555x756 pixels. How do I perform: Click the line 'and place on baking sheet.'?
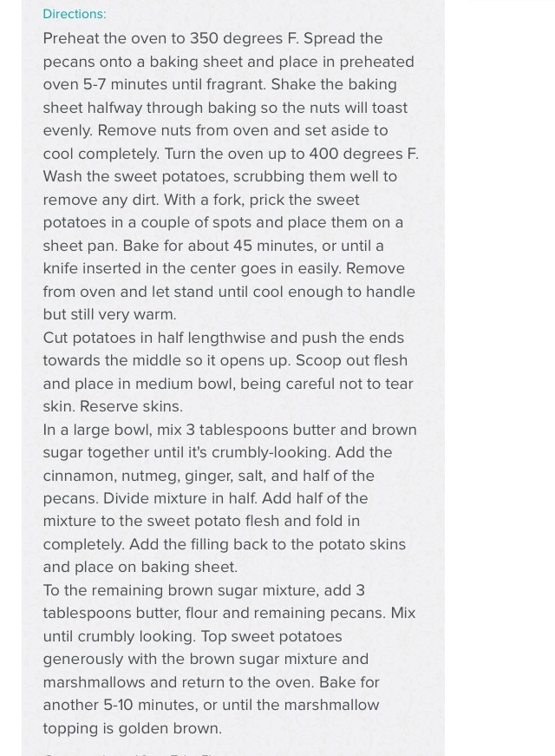(140, 567)
